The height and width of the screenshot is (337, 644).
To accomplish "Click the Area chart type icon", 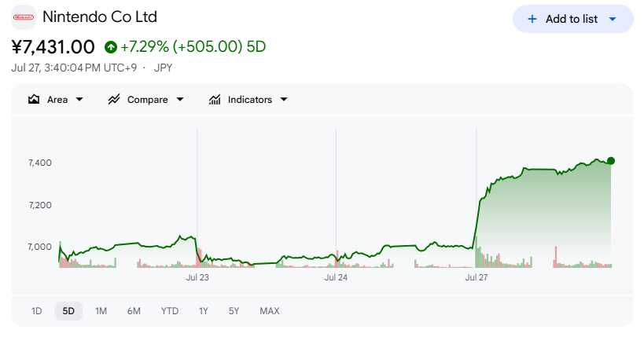I will [x=34, y=99].
